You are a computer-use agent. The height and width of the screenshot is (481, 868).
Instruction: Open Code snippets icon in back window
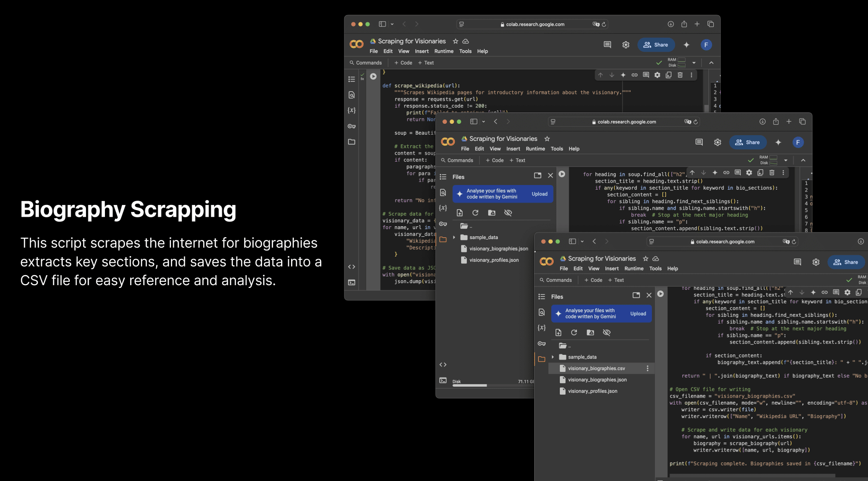[352, 267]
